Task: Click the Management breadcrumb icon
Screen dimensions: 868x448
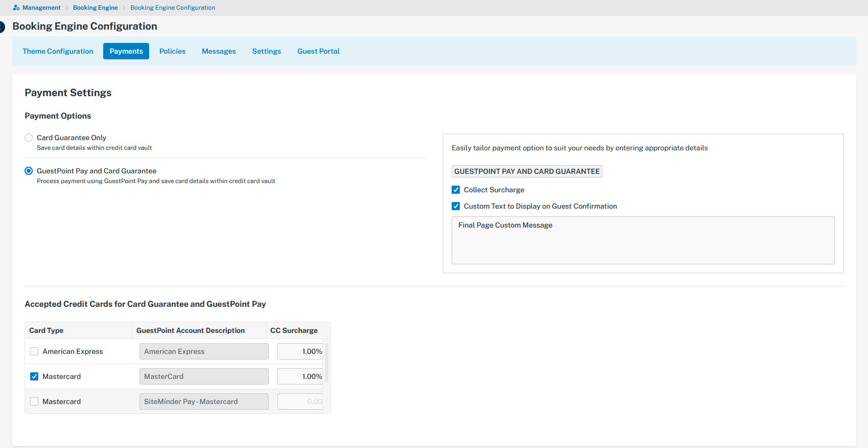Action: (x=16, y=8)
